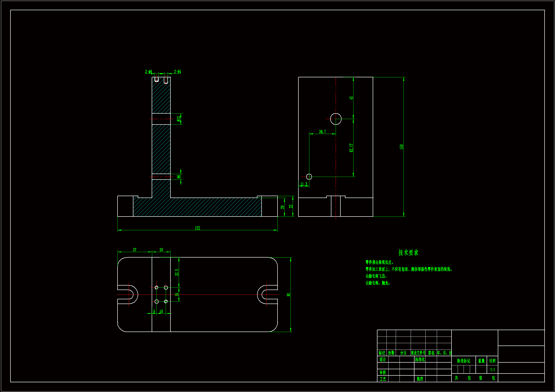Select the 批准 cell in title block
Screen dimensions: 555x392
420,379
